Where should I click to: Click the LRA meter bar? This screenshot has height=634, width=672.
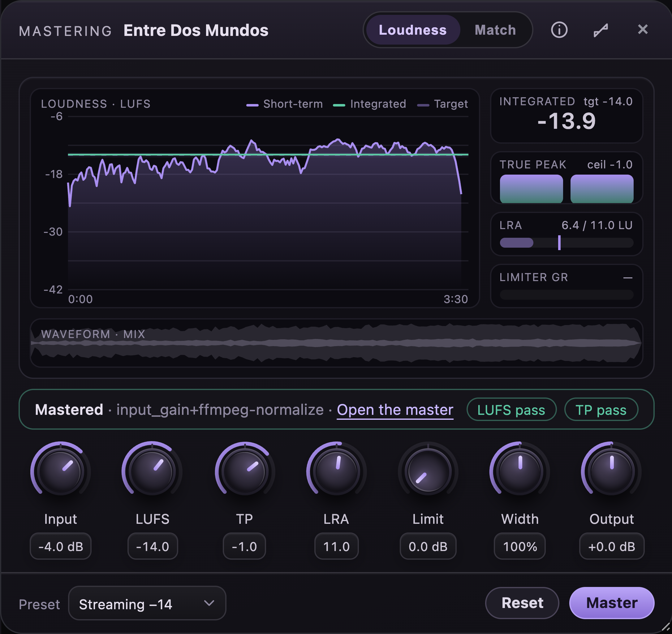pos(566,243)
